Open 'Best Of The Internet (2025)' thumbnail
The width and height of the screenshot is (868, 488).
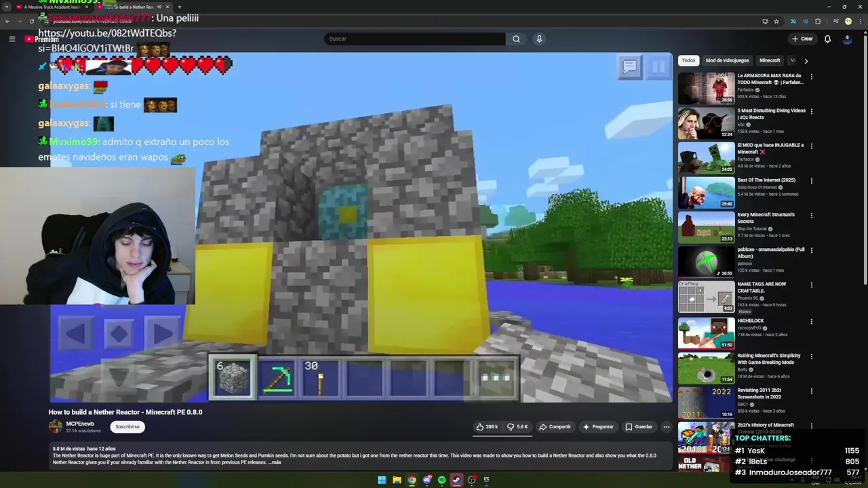pos(706,192)
